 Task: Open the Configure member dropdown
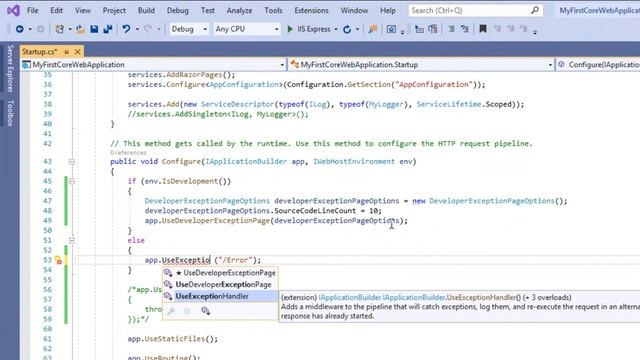[x=598, y=64]
